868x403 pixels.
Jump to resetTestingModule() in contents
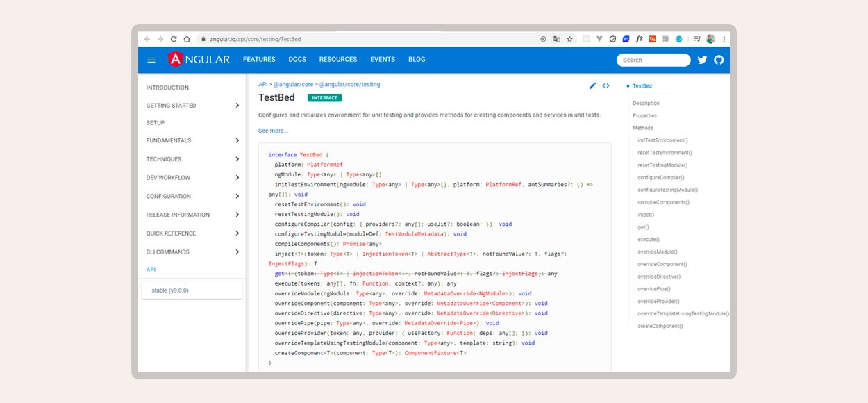click(x=662, y=165)
